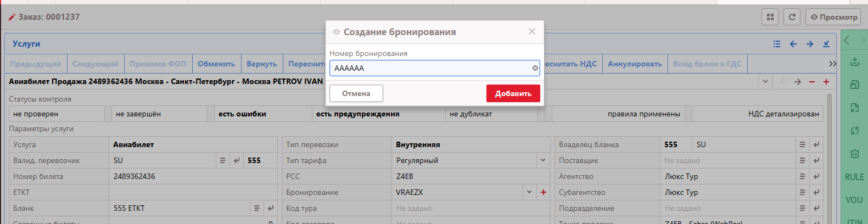Expand the service selector dropdown arrow
868x224 pixels.
(765, 82)
